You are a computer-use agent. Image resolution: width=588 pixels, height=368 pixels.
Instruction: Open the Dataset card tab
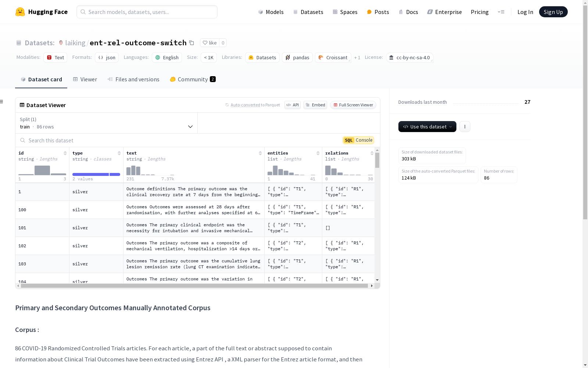(x=41, y=79)
